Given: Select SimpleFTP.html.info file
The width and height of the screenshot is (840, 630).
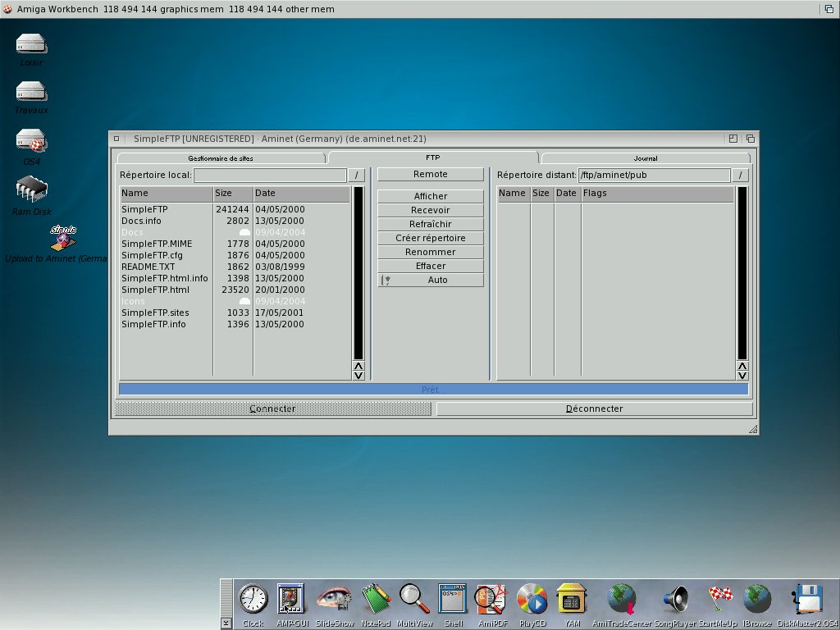Looking at the screenshot, I should [235, 279].
